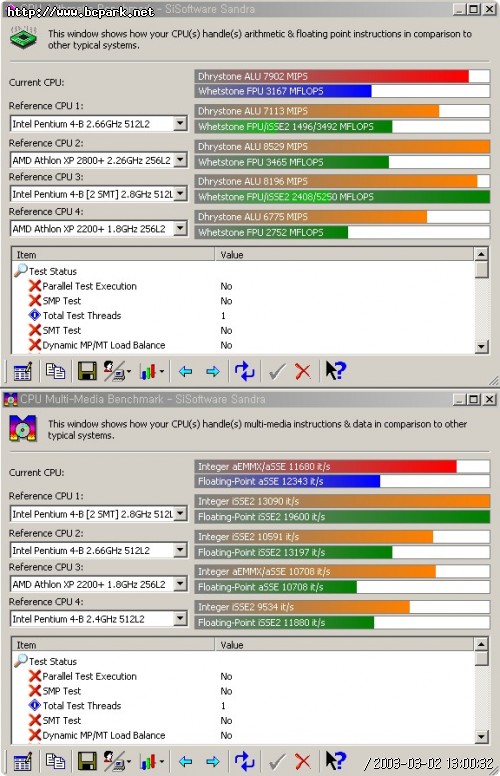Select Total Test Threads in the Arithmetic list
Screen dimensions: 500x776
[82, 315]
